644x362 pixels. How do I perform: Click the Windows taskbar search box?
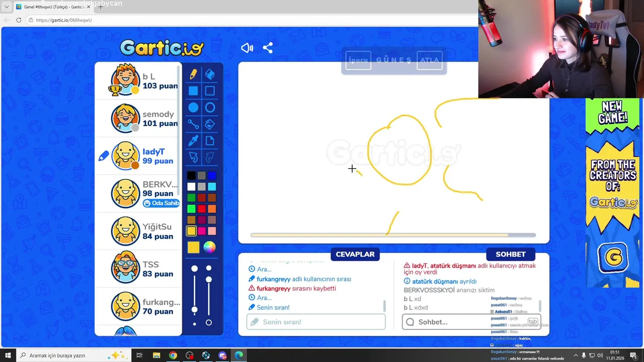73,355
